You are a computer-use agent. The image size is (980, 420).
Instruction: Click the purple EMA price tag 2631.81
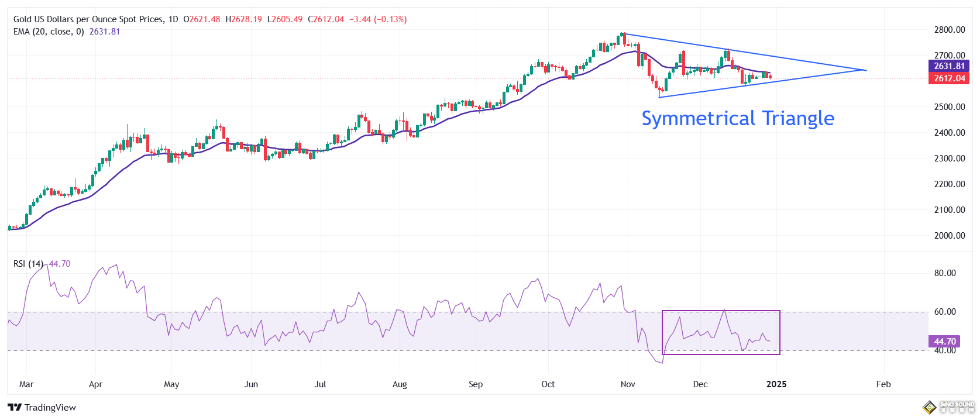tap(948, 66)
